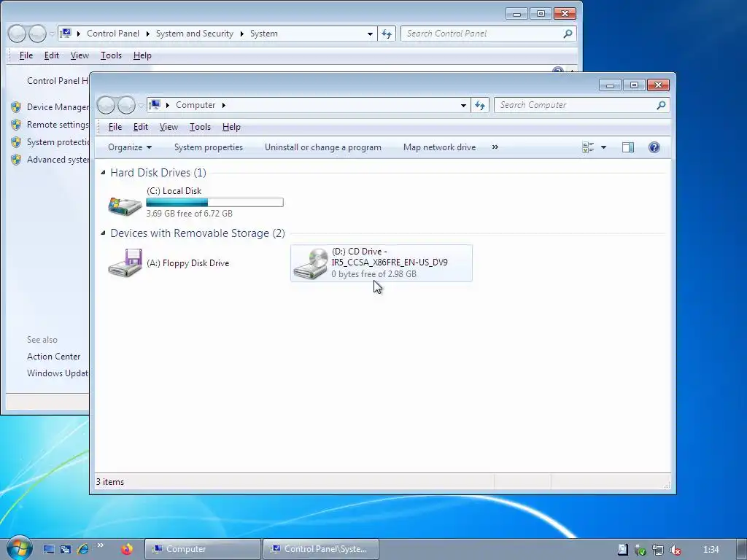Select the C: Local Disk drive icon
The height and width of the screenshot is (560, 747).
[125, 206]
